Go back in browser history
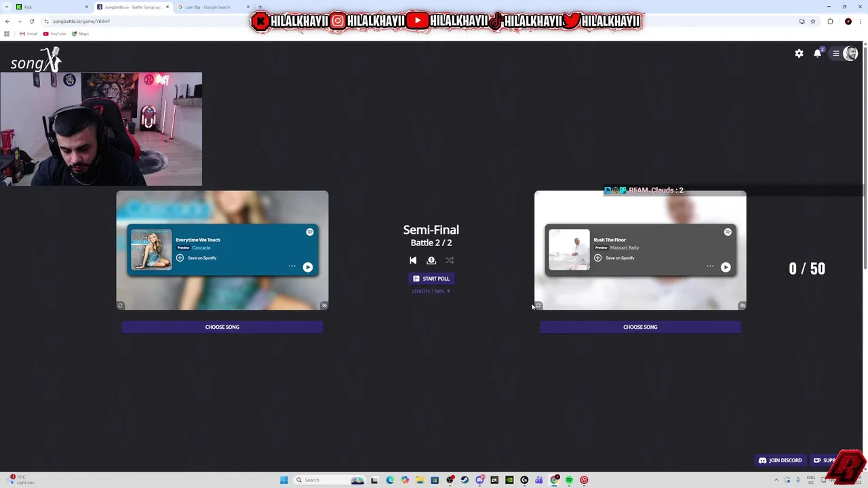This screenshot has height=488, width=868. click(x=7, y=21)
